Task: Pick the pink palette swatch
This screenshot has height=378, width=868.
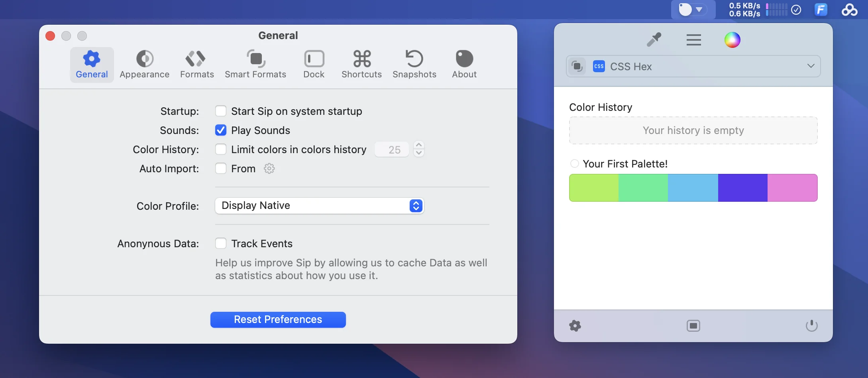Action: pos(792,188)
